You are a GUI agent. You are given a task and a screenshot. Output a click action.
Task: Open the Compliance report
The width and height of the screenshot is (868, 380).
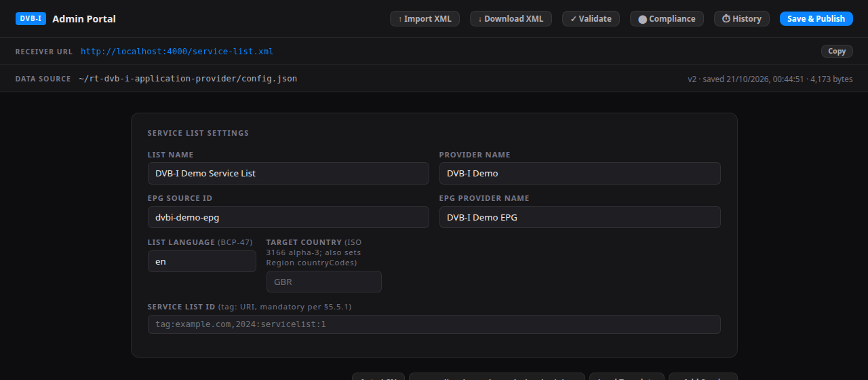point(667,19)
